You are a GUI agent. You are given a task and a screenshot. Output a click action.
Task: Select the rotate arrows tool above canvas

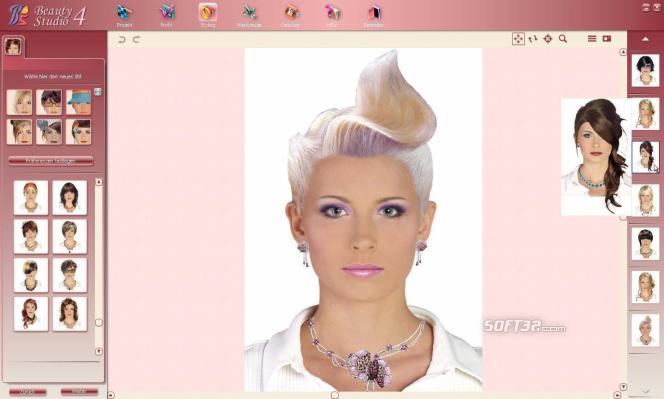click(x=533, y=39)
